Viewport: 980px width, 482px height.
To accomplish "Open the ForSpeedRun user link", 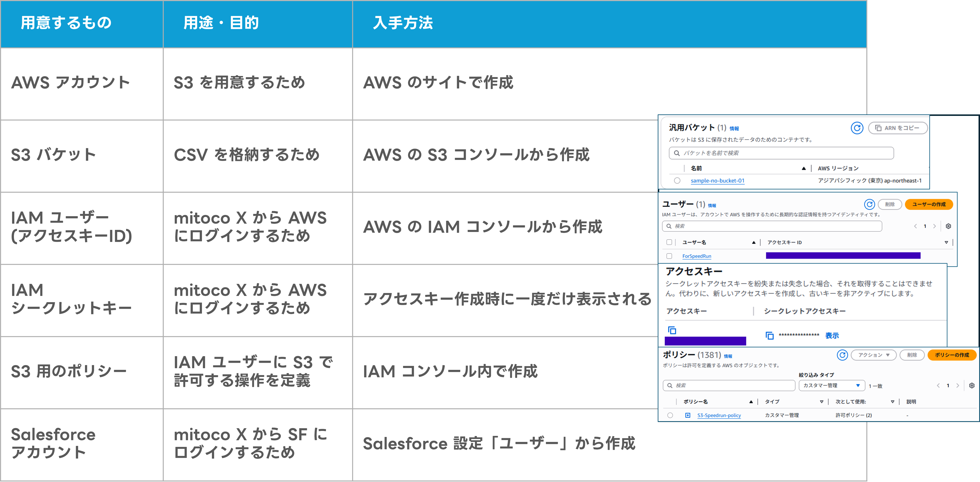I will click(x=697, y=256).
